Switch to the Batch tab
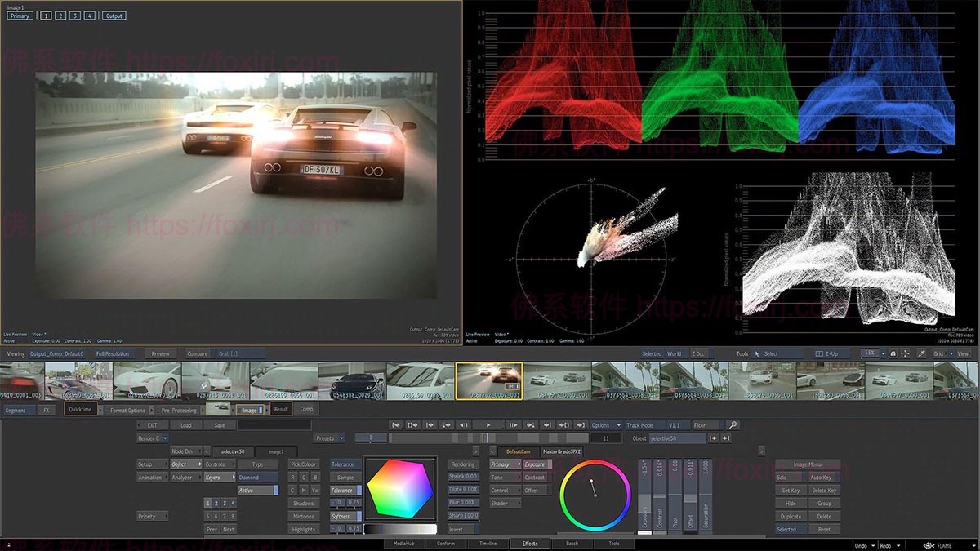The image size is (980, 551). click(x=572, y=543)
